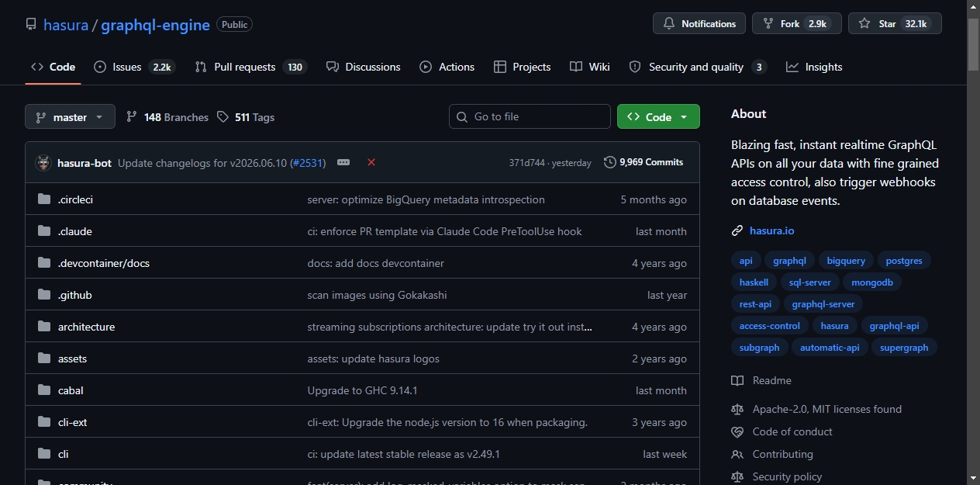Click the folder icon beside cli

[44, 454]
